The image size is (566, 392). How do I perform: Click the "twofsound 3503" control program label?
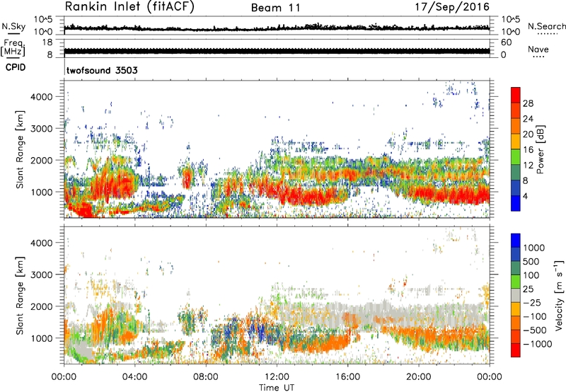click(x=102, y=70)
